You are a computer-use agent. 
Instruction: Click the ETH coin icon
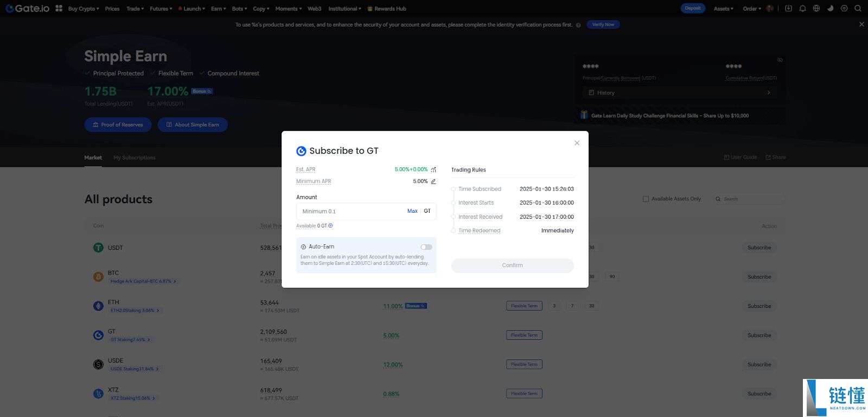point(98,306)
